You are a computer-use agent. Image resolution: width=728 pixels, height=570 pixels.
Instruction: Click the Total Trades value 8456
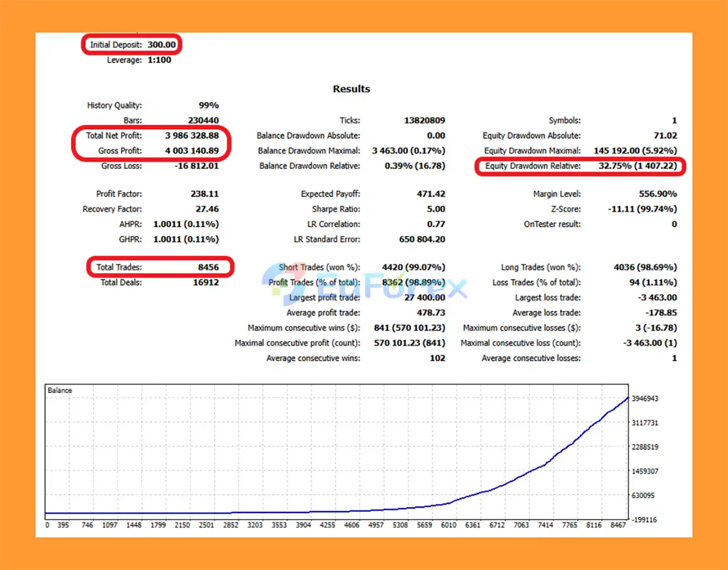208,267
